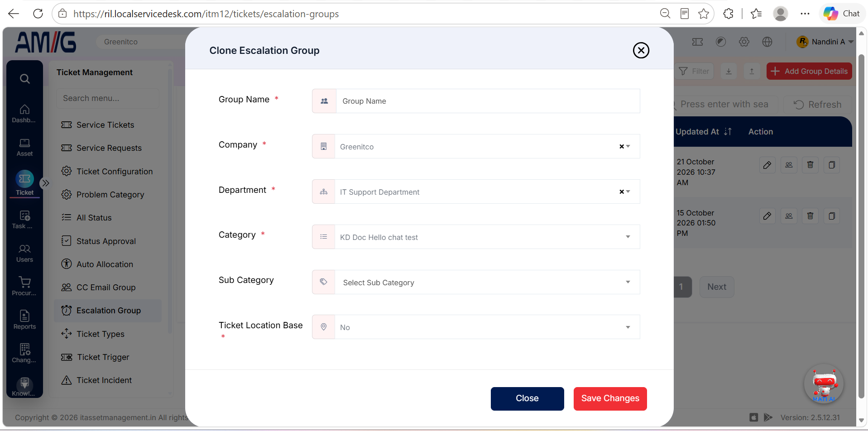This screenshot has height=431, width=868.
Task: Open the Department dropdown
Action: coord(628,192)
